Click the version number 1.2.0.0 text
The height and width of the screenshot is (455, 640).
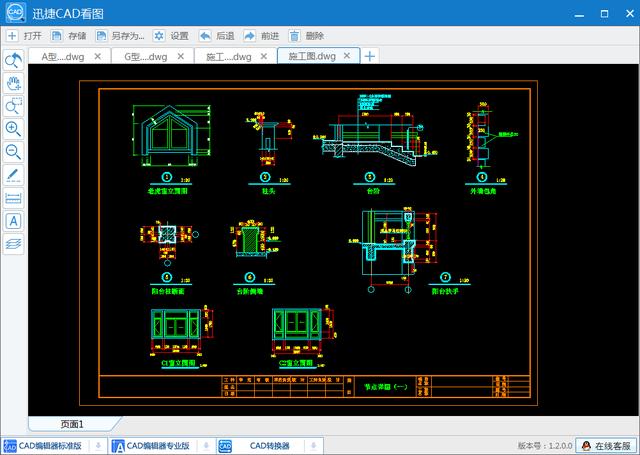pyautogui.click(x=544, y=446)
